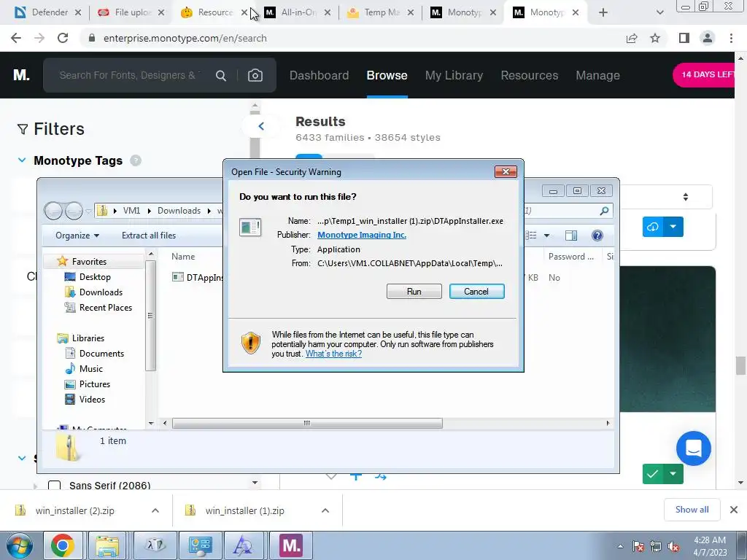This screenshot has width=747, height=560.
Task: Click the Chrome share page icon
Action: [632, 38]
